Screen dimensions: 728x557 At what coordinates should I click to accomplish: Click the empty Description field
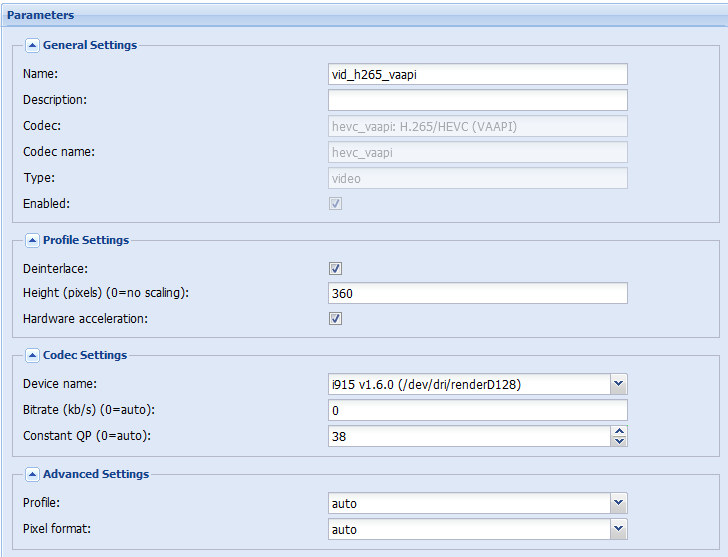click(x=478, y=100)
